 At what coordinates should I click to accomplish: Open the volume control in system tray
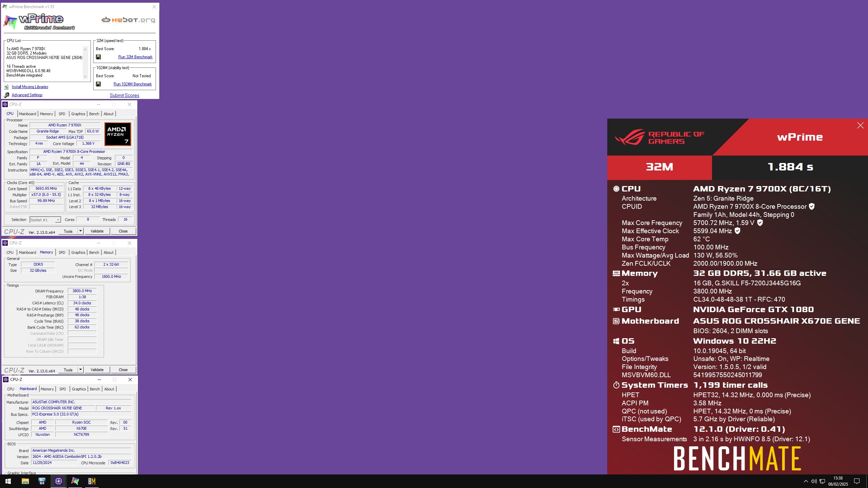(x=814, y=481)
